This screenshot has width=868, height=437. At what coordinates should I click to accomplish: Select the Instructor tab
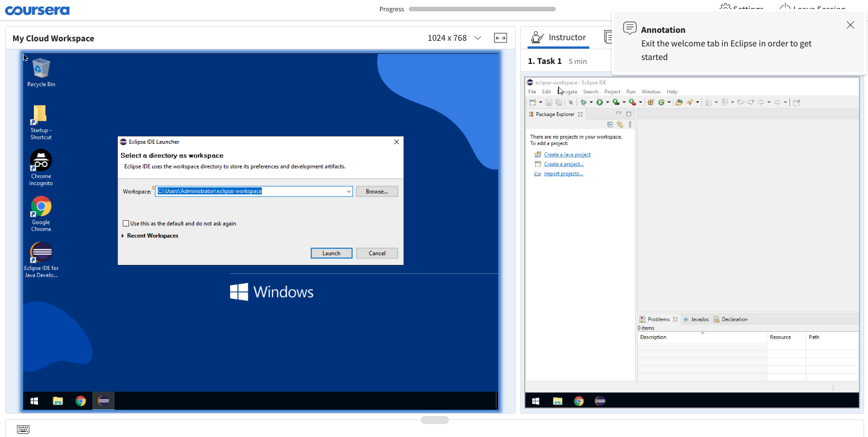[x=558, y=37]
